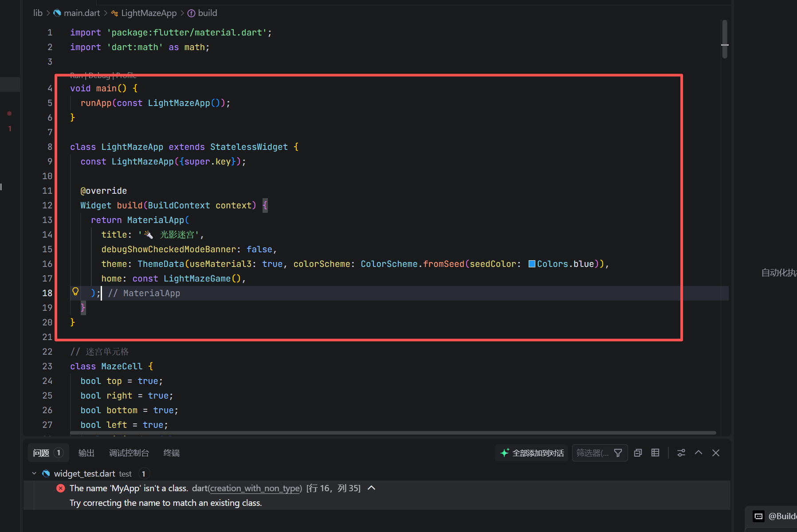
Task: Click the problem count badge on 问题 tab
Action: tap(59, 453)
